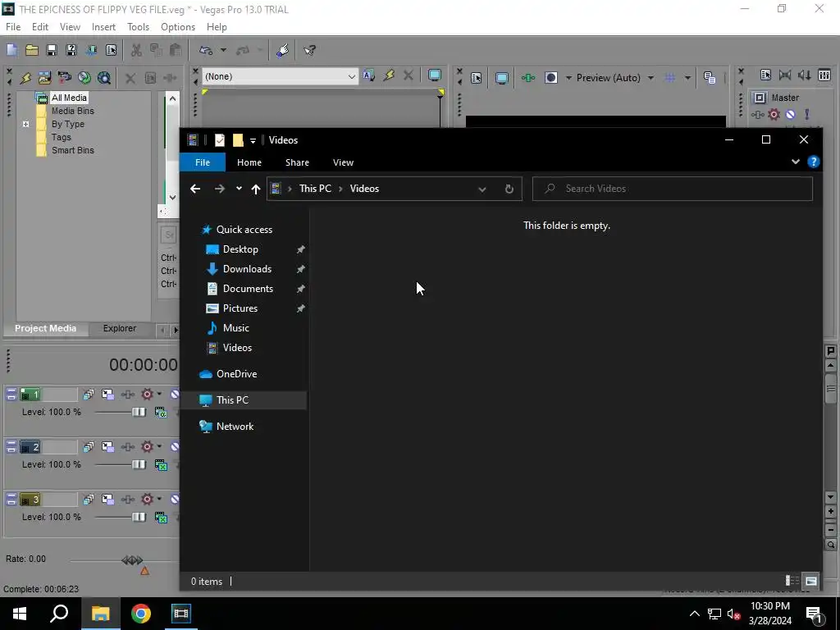This screenshot has height=630, width=840.
Task: Click the lightning bolt icon in Project Media
Action: coord(25,78)
